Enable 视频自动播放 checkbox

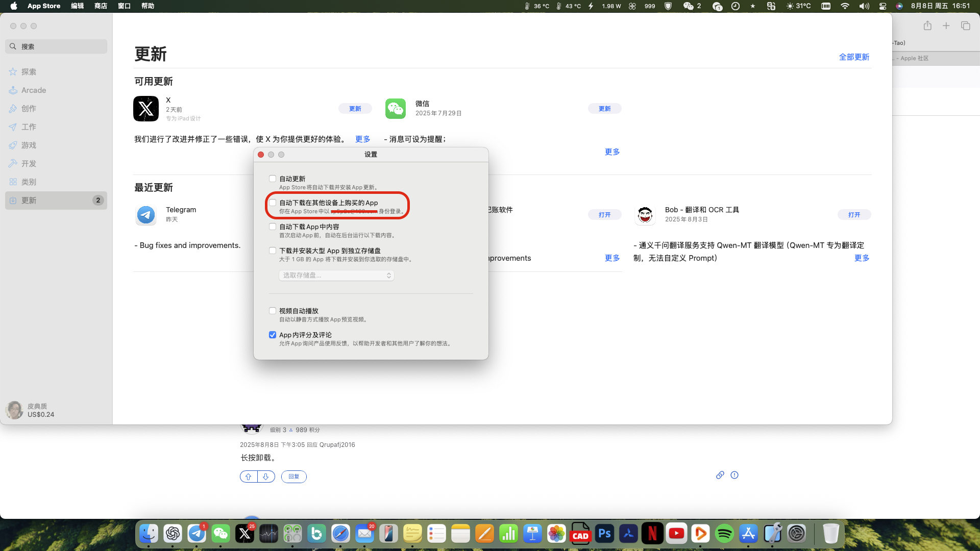coord(273,311)
